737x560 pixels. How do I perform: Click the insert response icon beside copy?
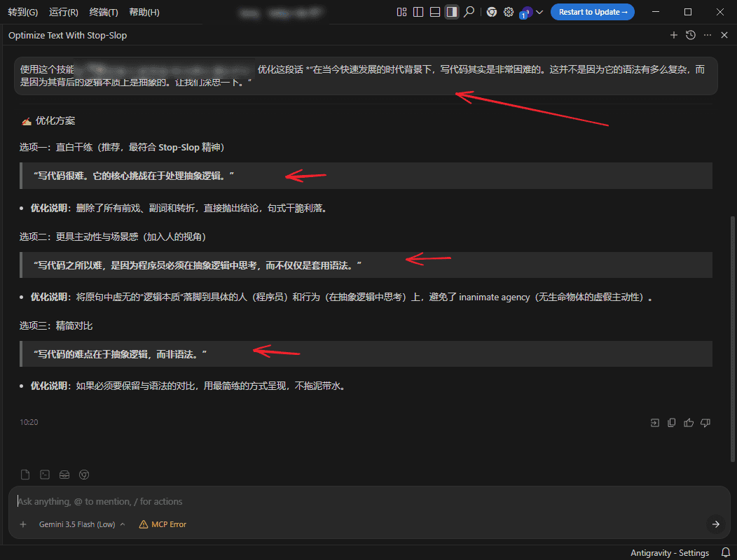click(x=655, y=423)
